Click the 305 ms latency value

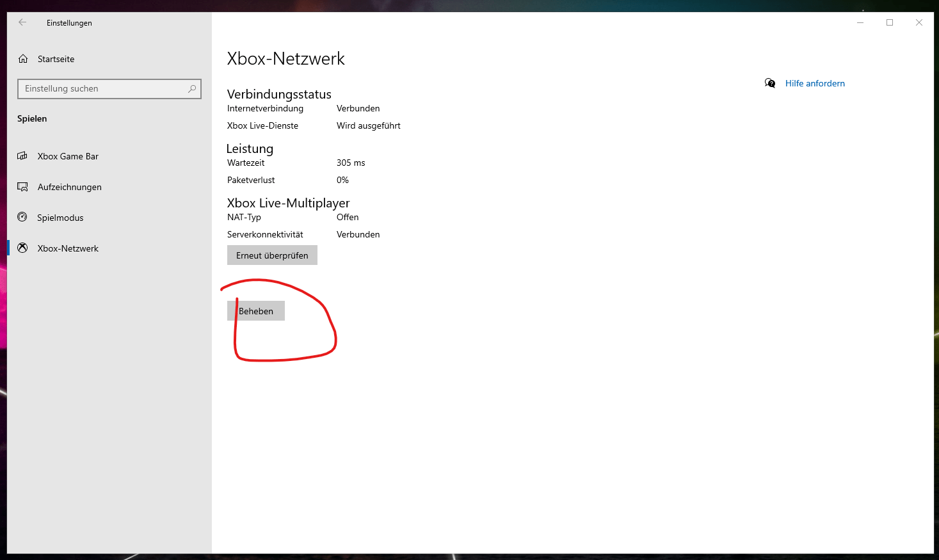(x=351, y=163)
